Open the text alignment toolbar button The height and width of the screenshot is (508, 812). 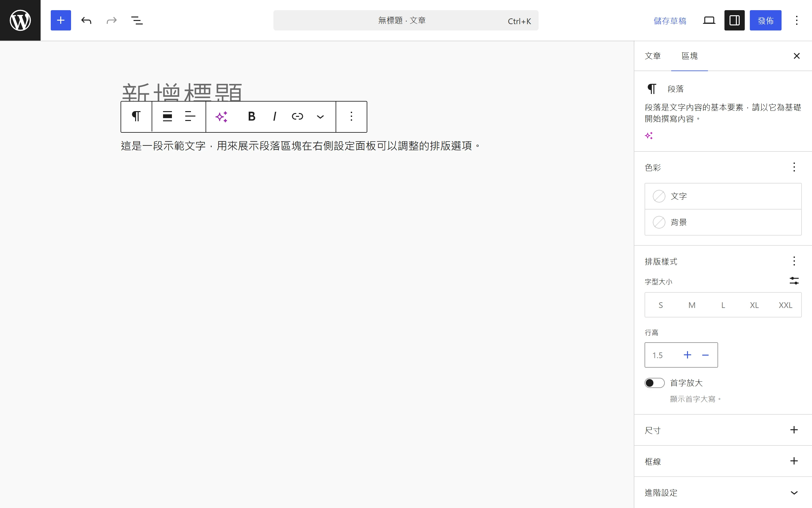(190, 117)
